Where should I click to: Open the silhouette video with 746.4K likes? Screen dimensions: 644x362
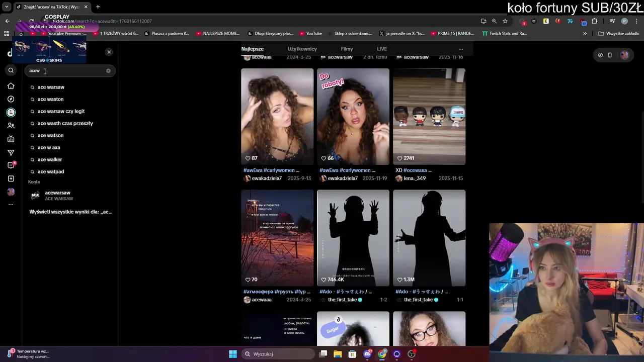[x=353, y=238]
